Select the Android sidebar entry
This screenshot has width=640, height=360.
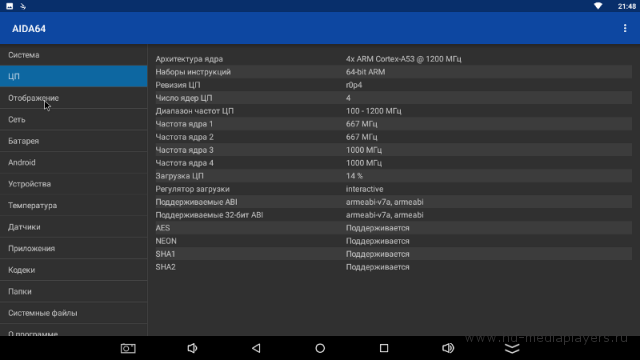(73, 162)
